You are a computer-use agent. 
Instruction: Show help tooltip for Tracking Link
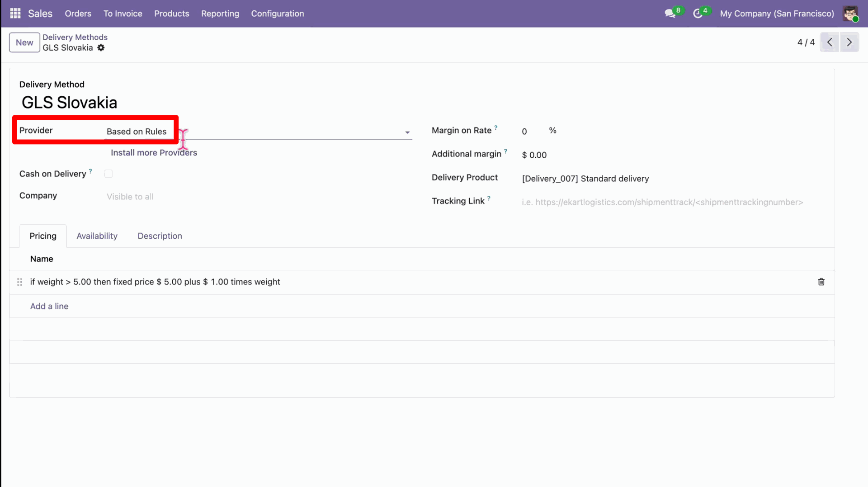(489, 198)
